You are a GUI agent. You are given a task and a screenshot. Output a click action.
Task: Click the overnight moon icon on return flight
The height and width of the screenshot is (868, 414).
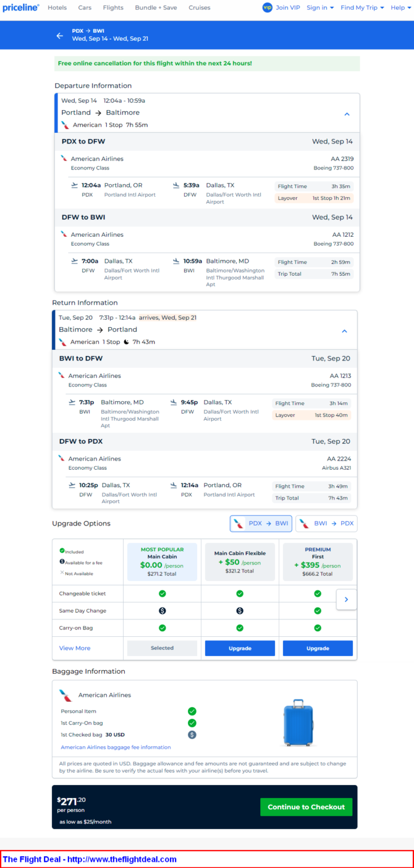point(126,342)
